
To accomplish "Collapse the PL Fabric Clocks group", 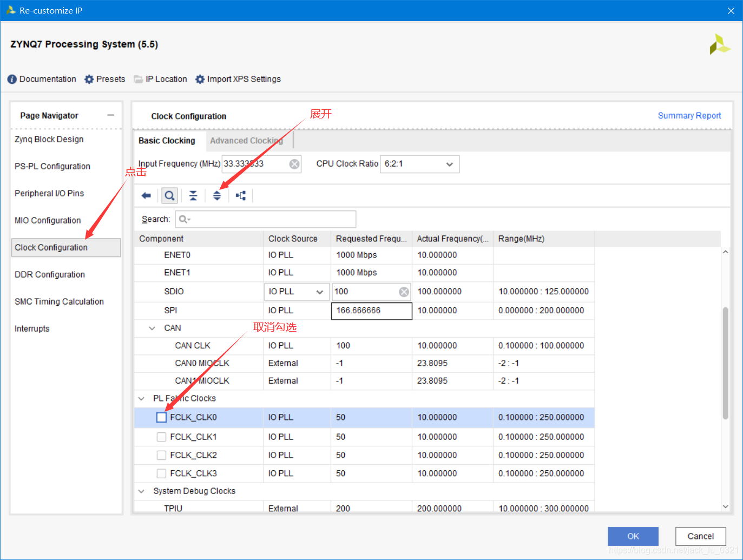I will (141, 398).
